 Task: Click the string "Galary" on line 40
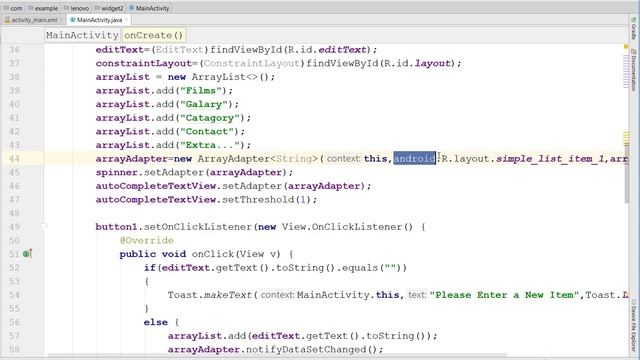coord(204,104)
